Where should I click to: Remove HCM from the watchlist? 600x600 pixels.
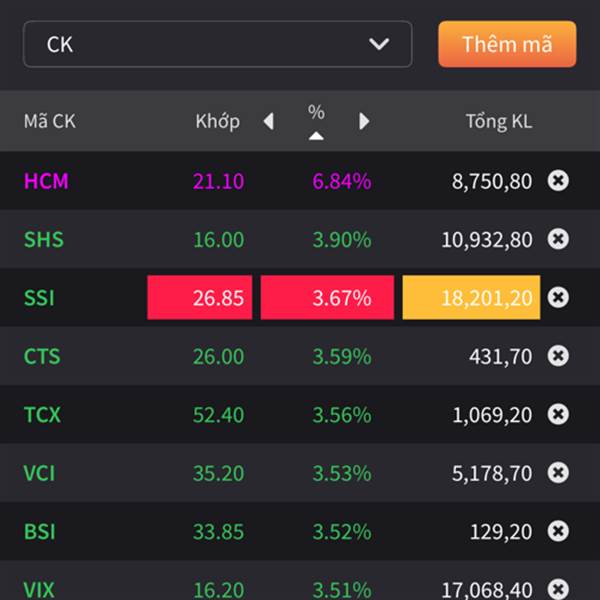[559, 181]
